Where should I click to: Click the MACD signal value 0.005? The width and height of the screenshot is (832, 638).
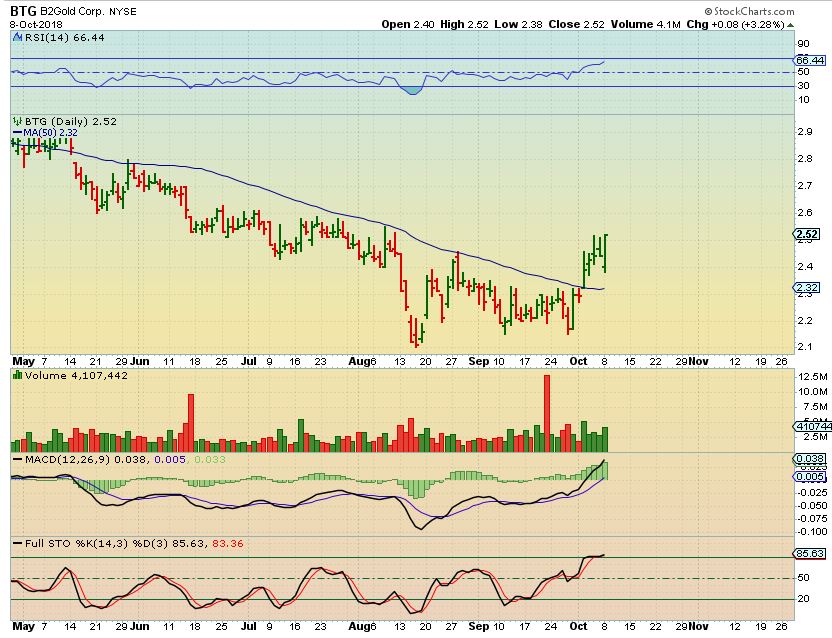click(170, 459)
